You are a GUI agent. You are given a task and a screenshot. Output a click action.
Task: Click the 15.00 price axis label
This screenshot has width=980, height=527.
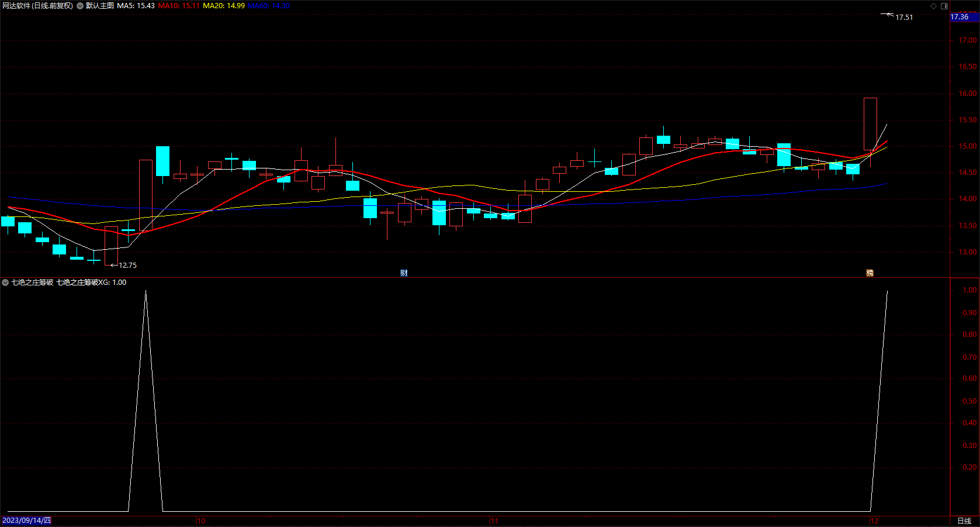(x=968, y=146)
